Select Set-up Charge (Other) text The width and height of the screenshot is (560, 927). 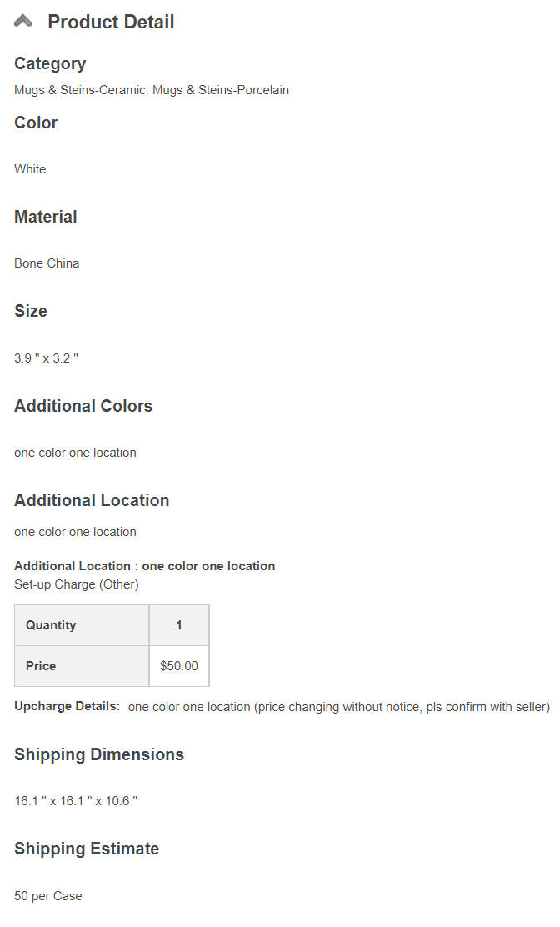pos(77,584)
